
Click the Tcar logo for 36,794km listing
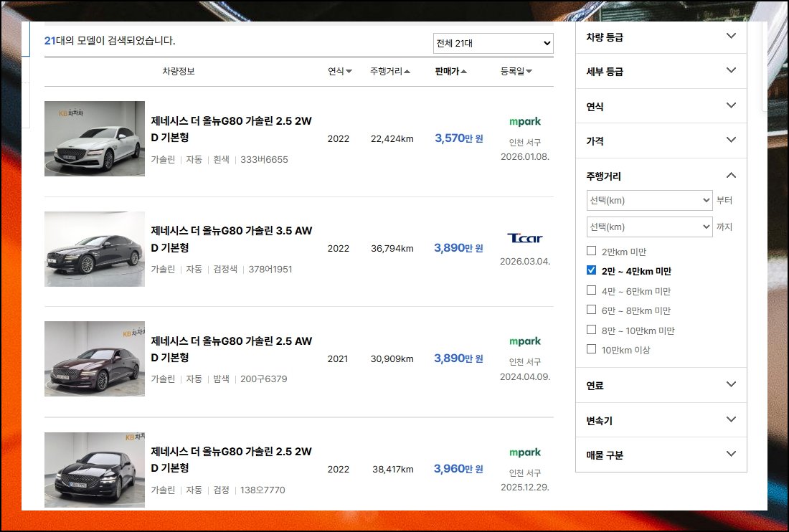(x=525, y=238)
